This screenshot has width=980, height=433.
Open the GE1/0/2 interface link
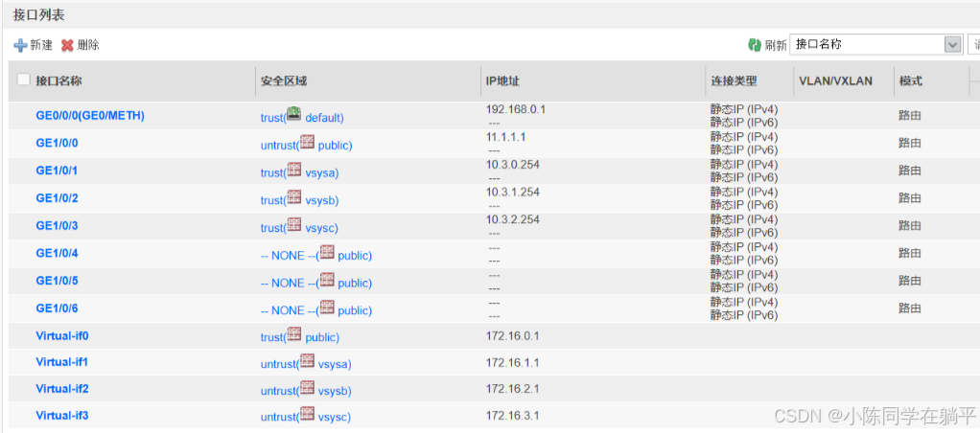(x=57, y=197)
